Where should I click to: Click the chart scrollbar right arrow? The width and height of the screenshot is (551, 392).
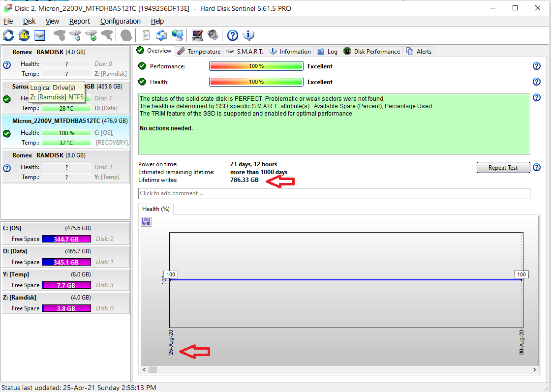[x=534, y=369]
